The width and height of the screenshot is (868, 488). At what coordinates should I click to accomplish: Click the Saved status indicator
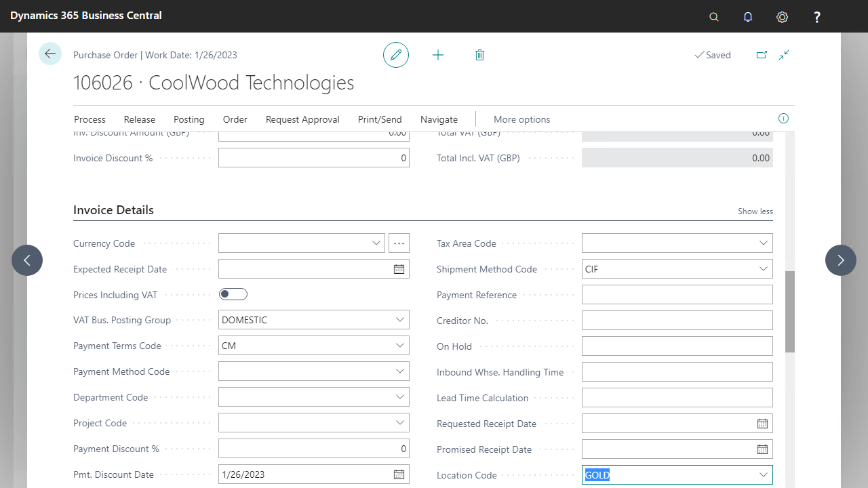(713, 55)
